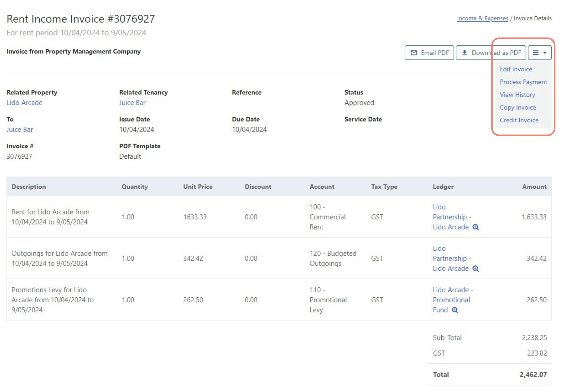Open Lido Arcade - Promotional Fund ledger link
Viewport: 569px width, 392px height.
click(453, 300)
